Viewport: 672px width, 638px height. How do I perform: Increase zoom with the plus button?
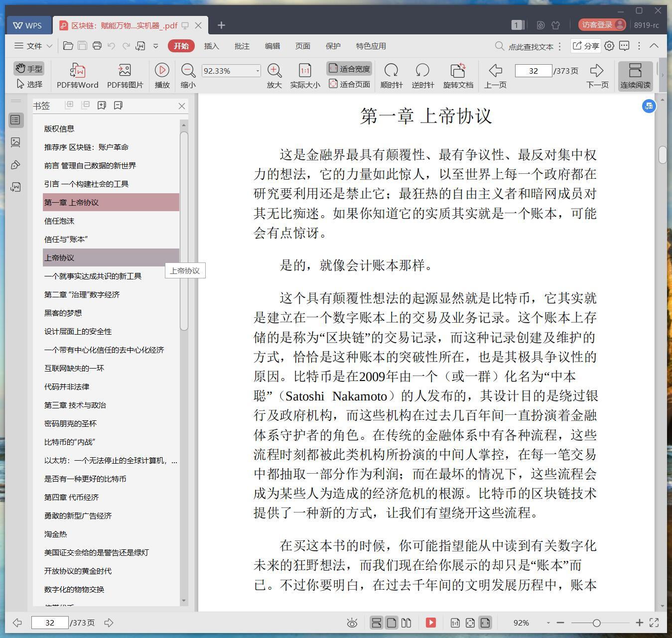[x=640, y=623]
